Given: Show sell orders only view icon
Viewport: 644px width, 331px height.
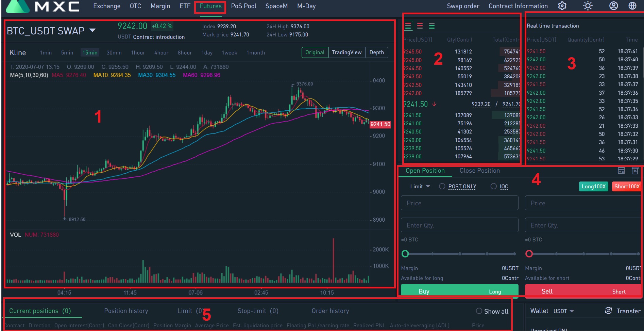Looking at the screenshot, I should pos(420,26).
